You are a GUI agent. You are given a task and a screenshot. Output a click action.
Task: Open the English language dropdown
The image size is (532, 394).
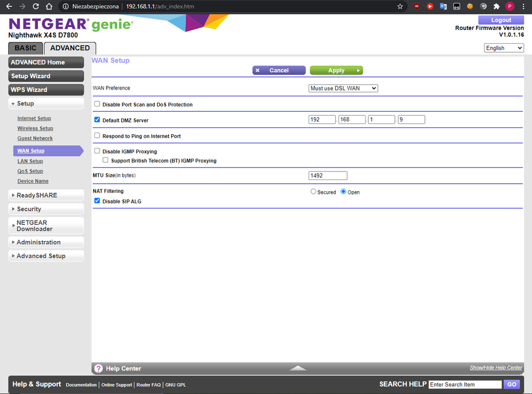click(504, 48)
